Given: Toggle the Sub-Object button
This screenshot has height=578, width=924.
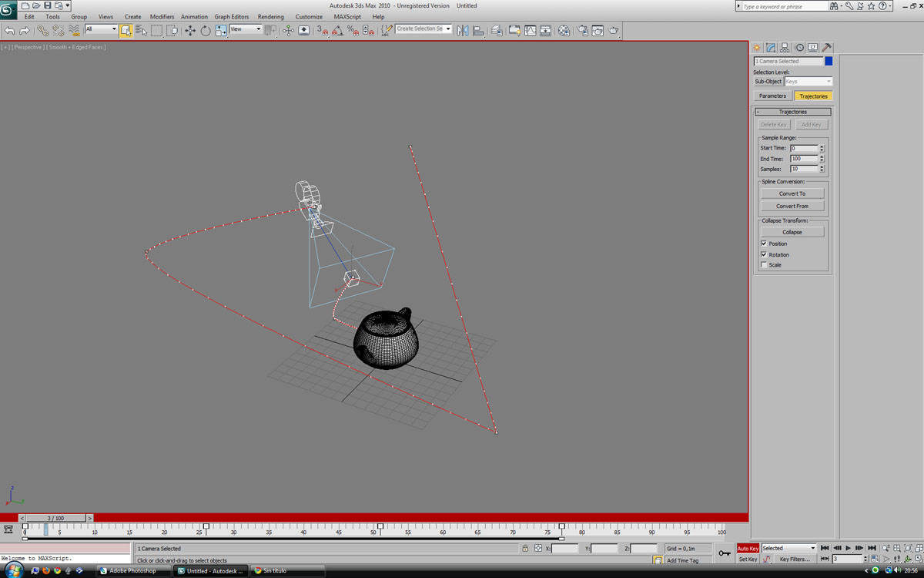Looking at the screenshot, I should click(768, 81).
